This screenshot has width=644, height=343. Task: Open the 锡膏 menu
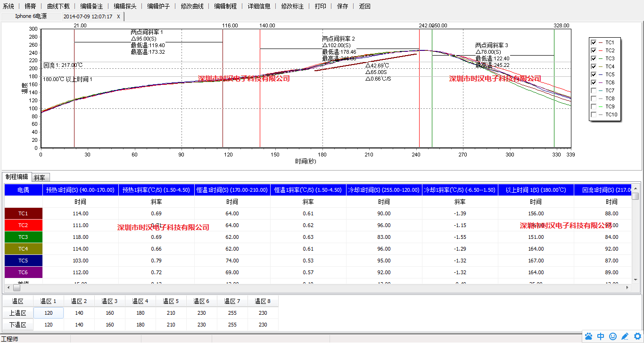tap(30, 6)
